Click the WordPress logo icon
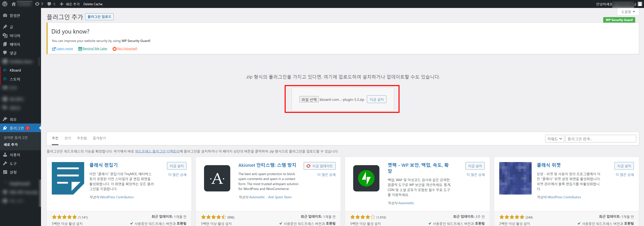The height and width of the screenshot is (226, 644). (5, 4)
